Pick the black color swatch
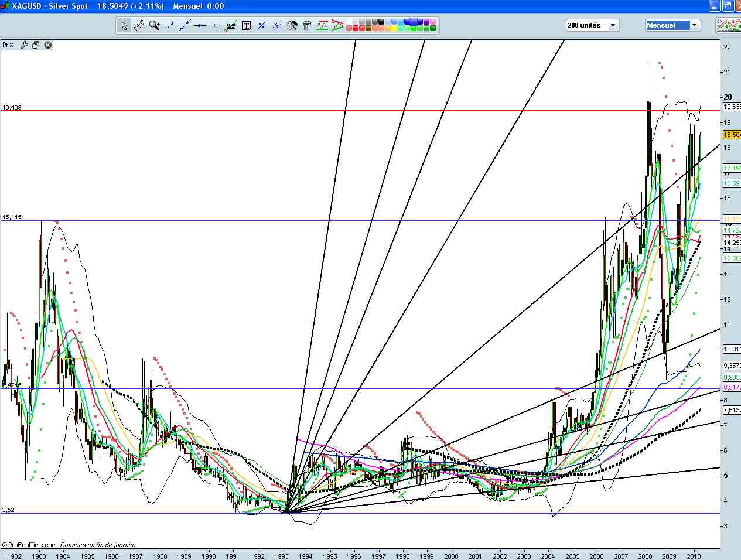This screenshot has width=741, height=560. [381, 22]
